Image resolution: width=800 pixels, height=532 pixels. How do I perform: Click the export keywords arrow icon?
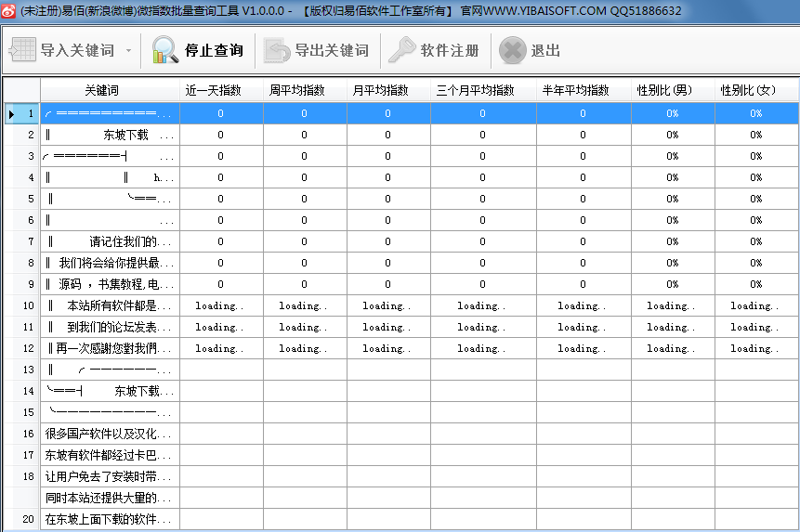click(x=277, y=50)
